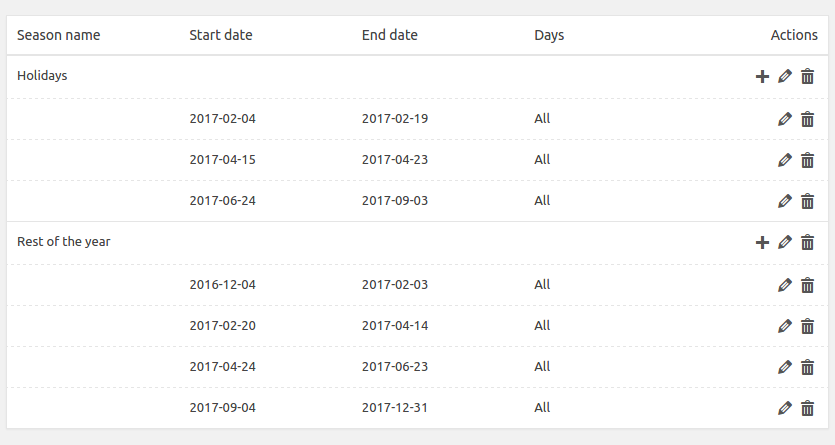Delete the Rest of the year season
This screenshot has height=445, width=835.
808,242
